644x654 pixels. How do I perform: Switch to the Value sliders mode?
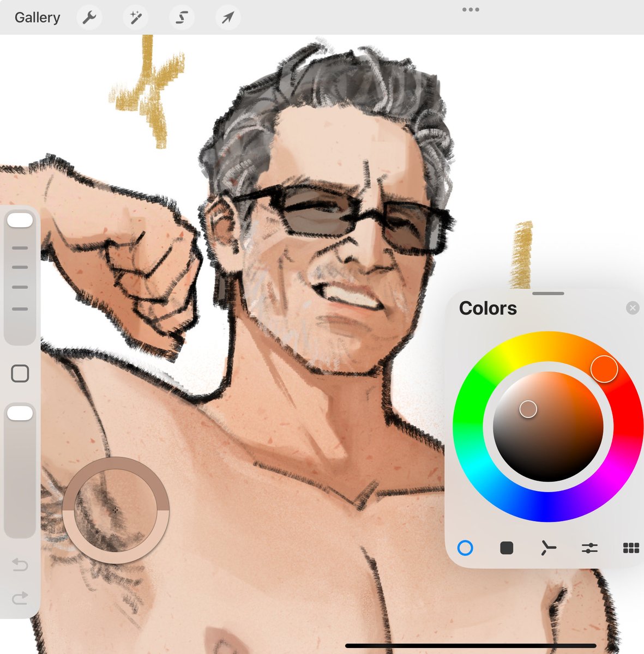[589, 548]
